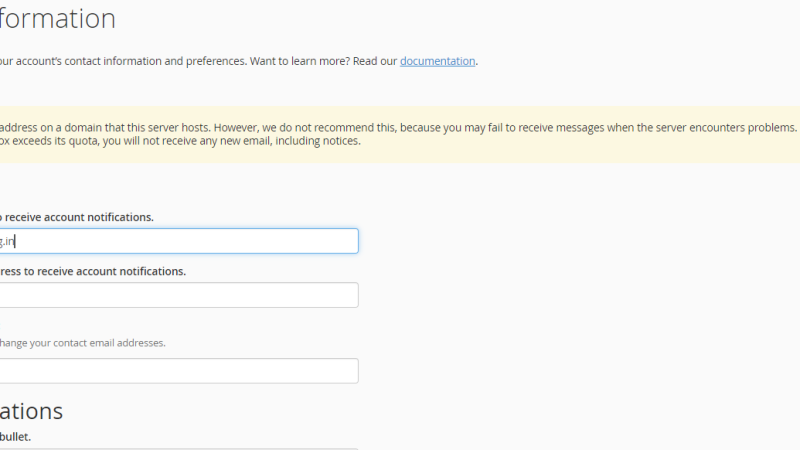Click the field below the contact email addresses note

pyautogui.click(x=179, y=371)
